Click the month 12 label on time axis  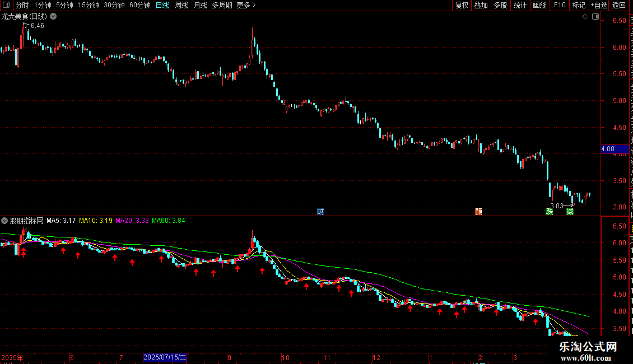(376, 357)
